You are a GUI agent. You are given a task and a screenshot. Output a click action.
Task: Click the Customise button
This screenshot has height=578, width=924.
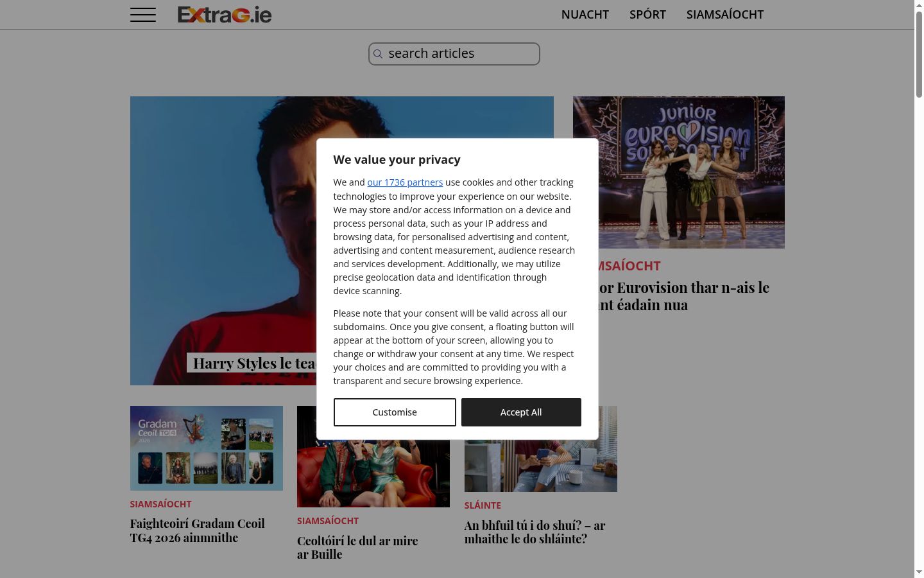[x=395, y=412]
